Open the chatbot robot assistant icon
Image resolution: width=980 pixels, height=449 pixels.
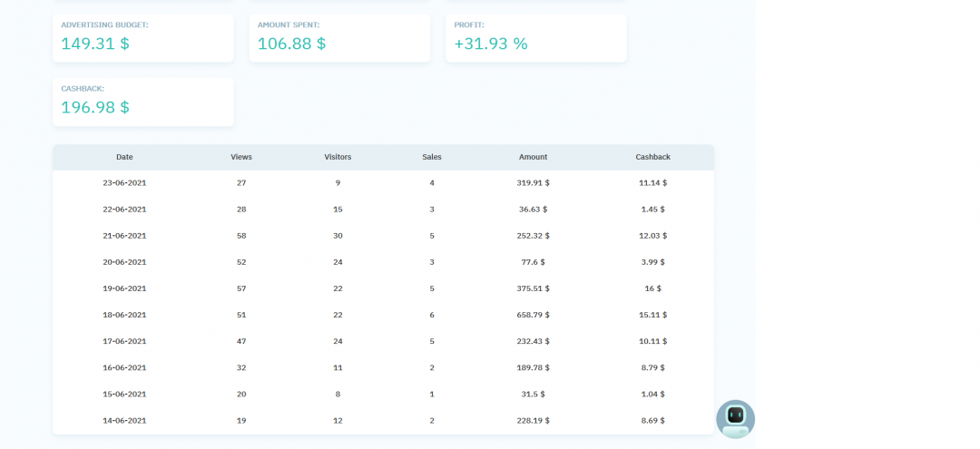(735, 418)
